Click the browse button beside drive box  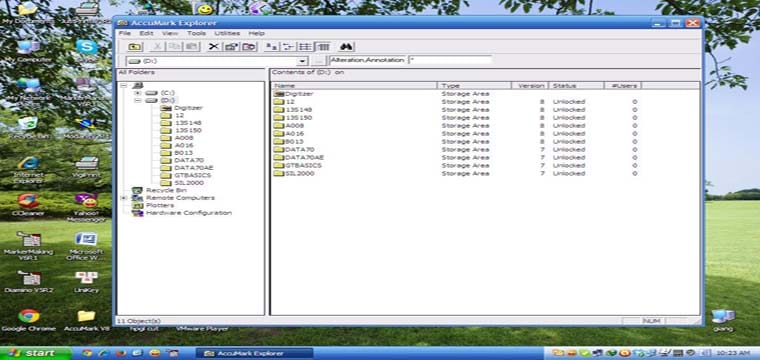[x=318, y=61]
